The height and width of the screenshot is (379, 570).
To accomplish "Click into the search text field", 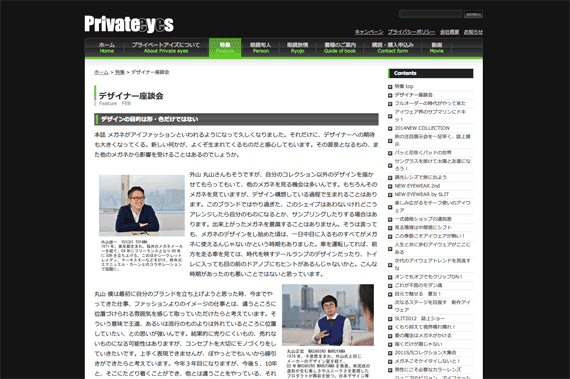I will [x=430, y=14].
